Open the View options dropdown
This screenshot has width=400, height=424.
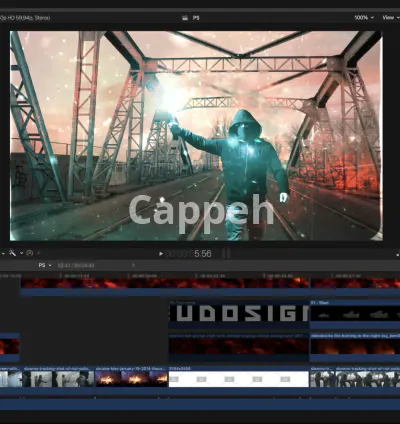(390, 17)
